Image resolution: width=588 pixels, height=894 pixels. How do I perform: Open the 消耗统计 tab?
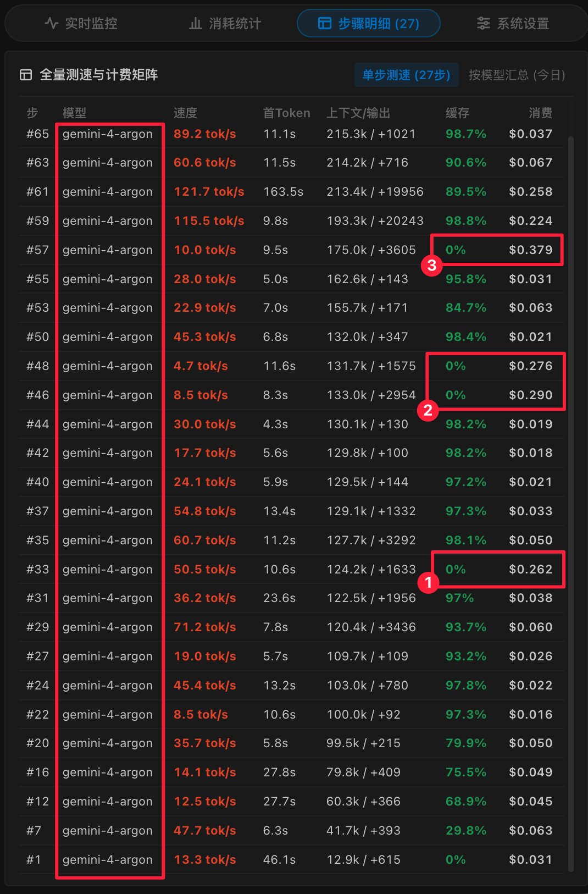click(x=225, y=24)
